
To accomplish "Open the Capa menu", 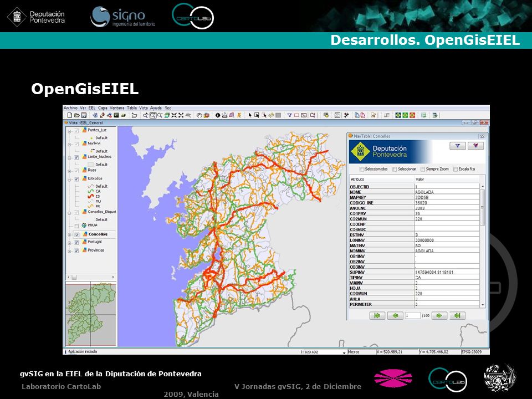I will tap(103, 108).
